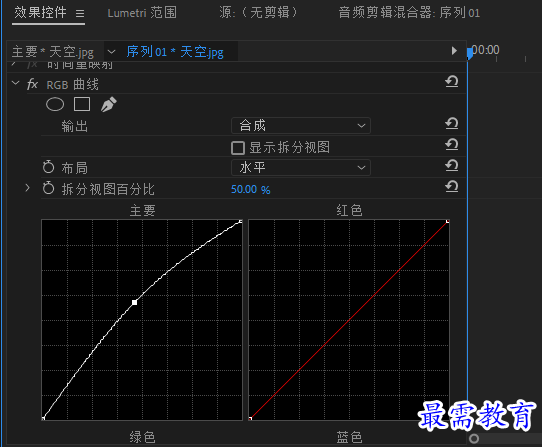Select the rectangle mask tool
Viewport: 542px width, 447px height.
click(x=82, y=104)
